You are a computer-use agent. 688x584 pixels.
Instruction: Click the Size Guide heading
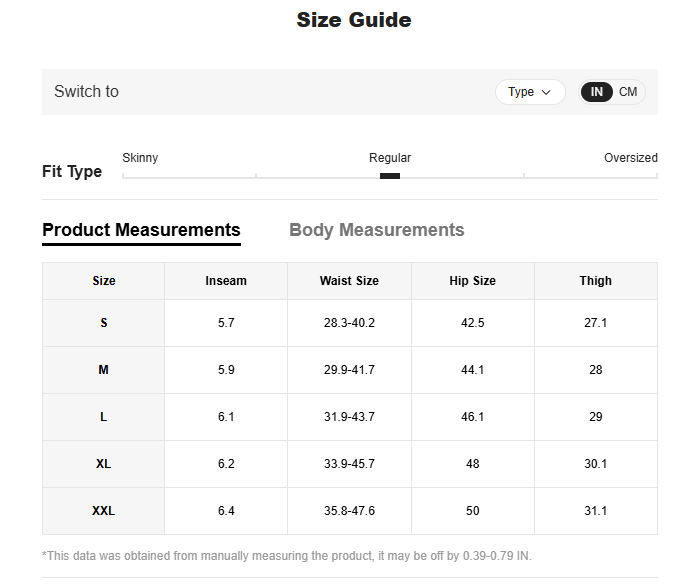click(x=353, y=20)
